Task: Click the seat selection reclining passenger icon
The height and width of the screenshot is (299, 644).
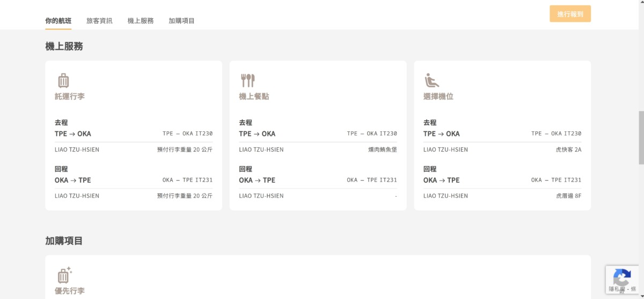Action: pyautogui.click(x=431, y=80)
